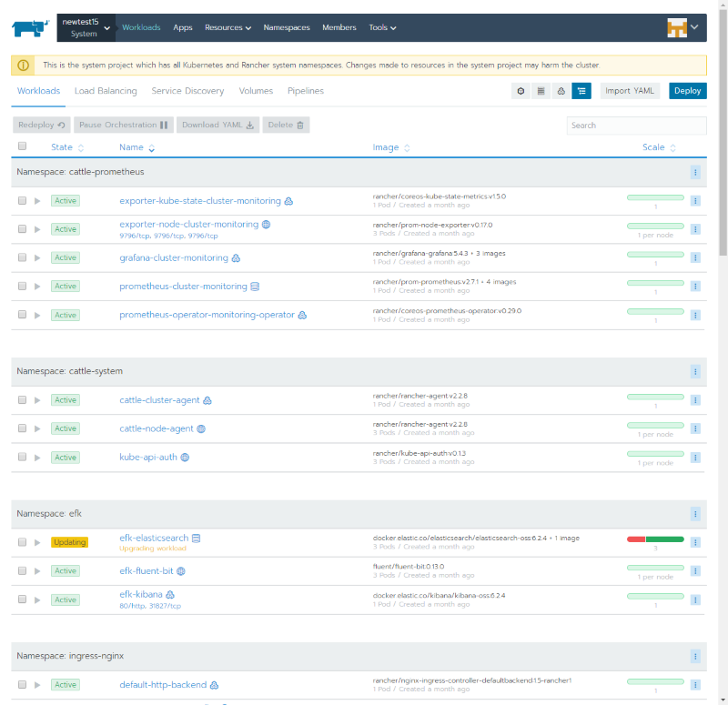Toggle the select-all workloads checkbox
This screenshot has width=728, height=705.
(x=22, y=146)
